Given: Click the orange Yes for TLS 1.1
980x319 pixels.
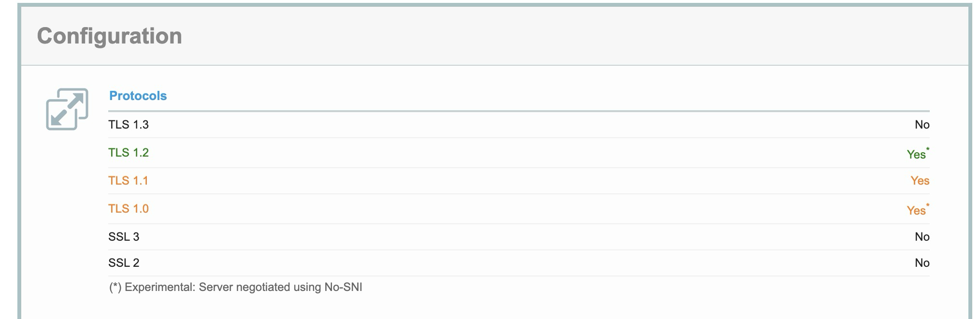Looking at the screenshot, I should click(920, 181).
